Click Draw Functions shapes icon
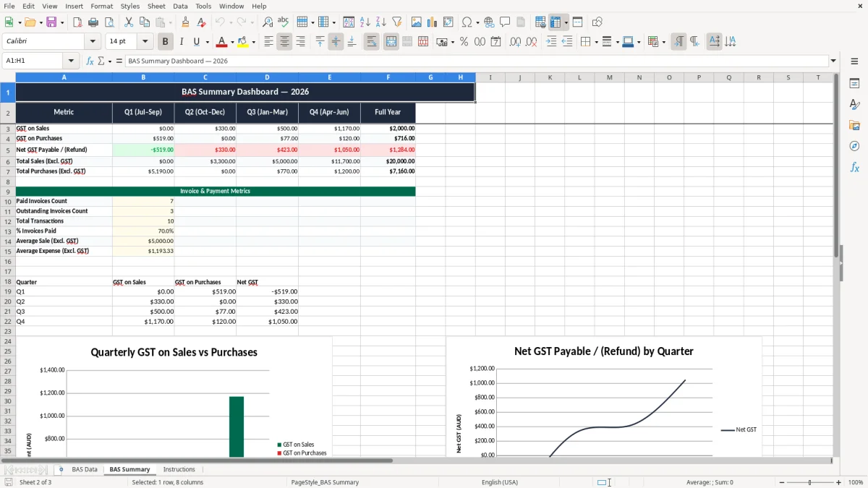868x488 pixels. 597,22
